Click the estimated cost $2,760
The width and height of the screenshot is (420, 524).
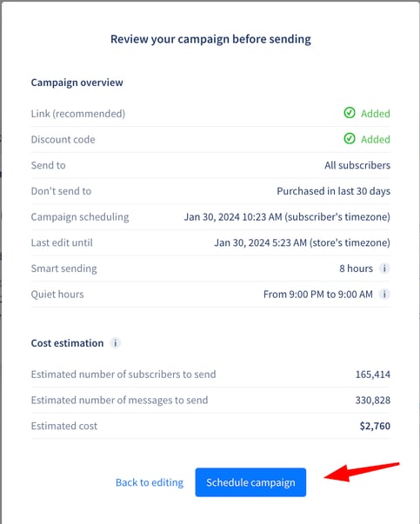coord(375,426)
